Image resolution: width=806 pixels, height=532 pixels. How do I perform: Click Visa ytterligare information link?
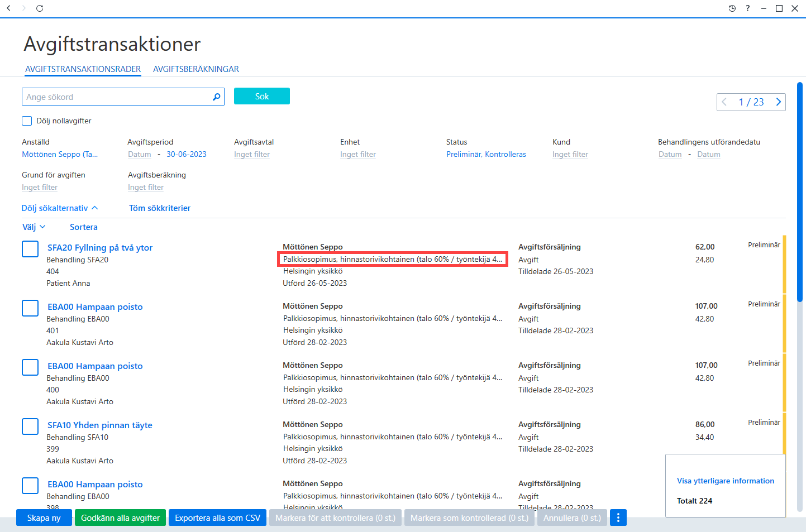[x=726, y=481]
